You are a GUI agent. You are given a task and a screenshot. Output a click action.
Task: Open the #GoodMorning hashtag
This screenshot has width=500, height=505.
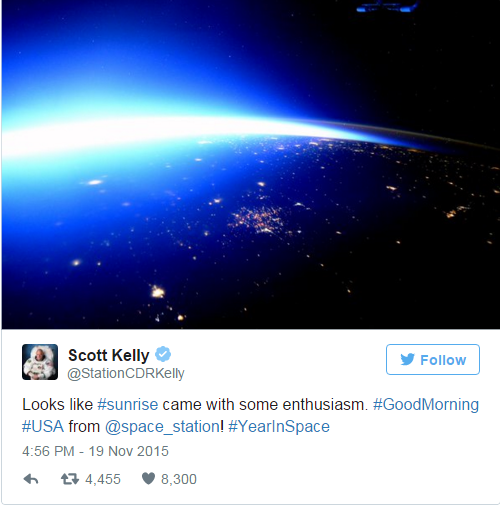tap(426, 405)
